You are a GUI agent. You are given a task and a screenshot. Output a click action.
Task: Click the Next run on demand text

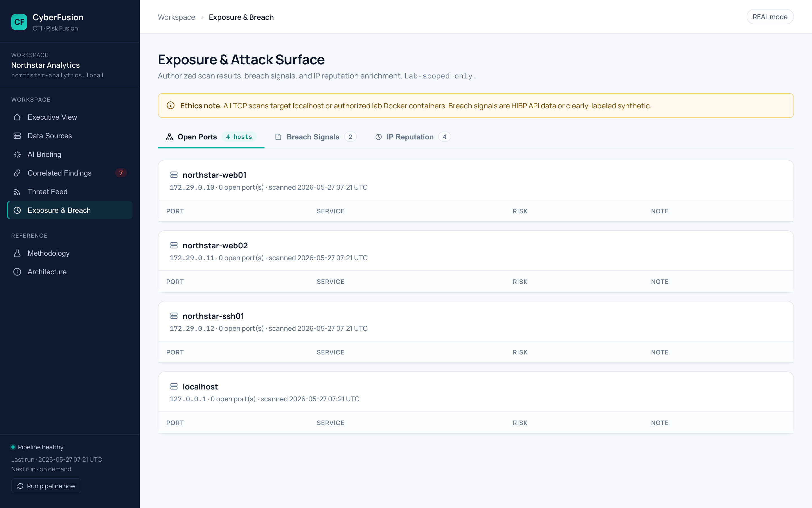(x=41, y=469)
